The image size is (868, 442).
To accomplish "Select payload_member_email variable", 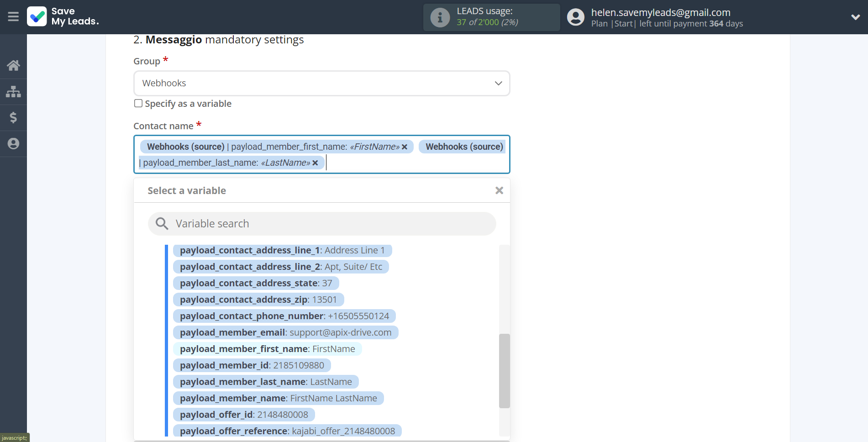I will [285, 332].
